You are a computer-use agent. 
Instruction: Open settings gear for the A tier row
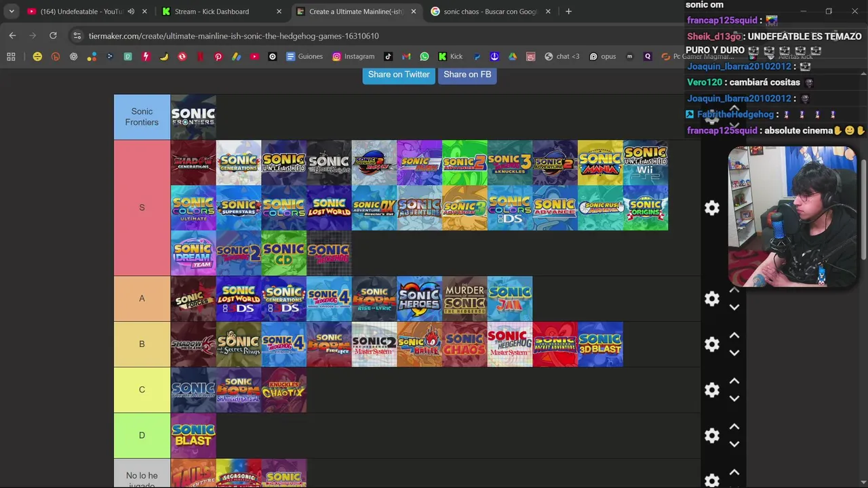pos(711,299)
